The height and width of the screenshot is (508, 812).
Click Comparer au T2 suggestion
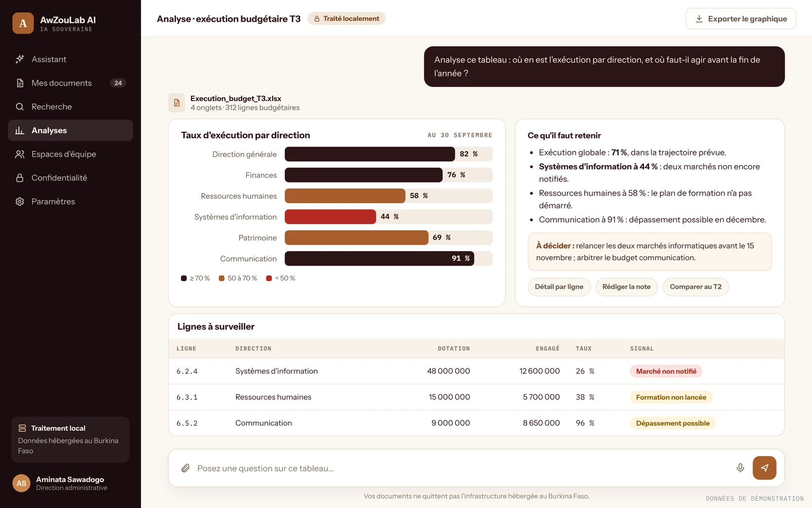tap(695, 287)
